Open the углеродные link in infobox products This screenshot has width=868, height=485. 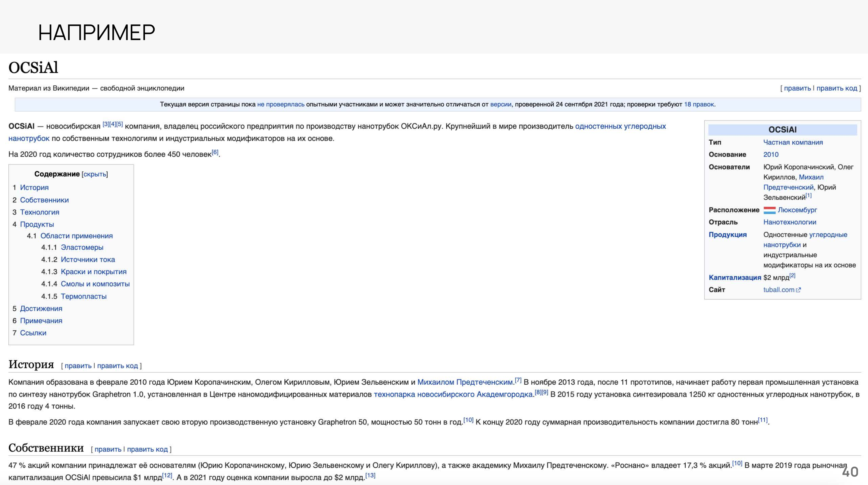click(x=828, y=235)
